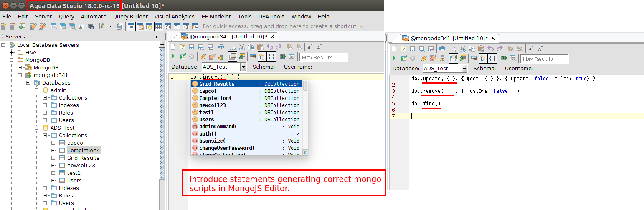Click Print icon in right editor toolbar
This screenshot has width=644, height=210.
coord(442,49)
